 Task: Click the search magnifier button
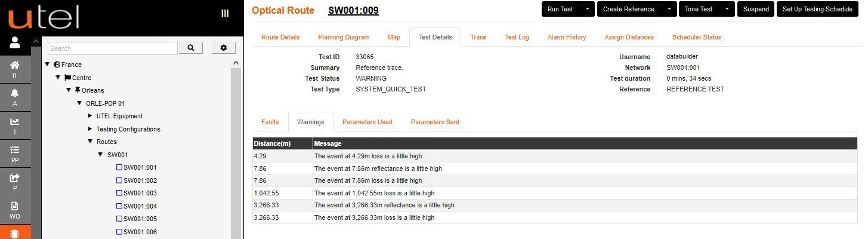(191, 48)
